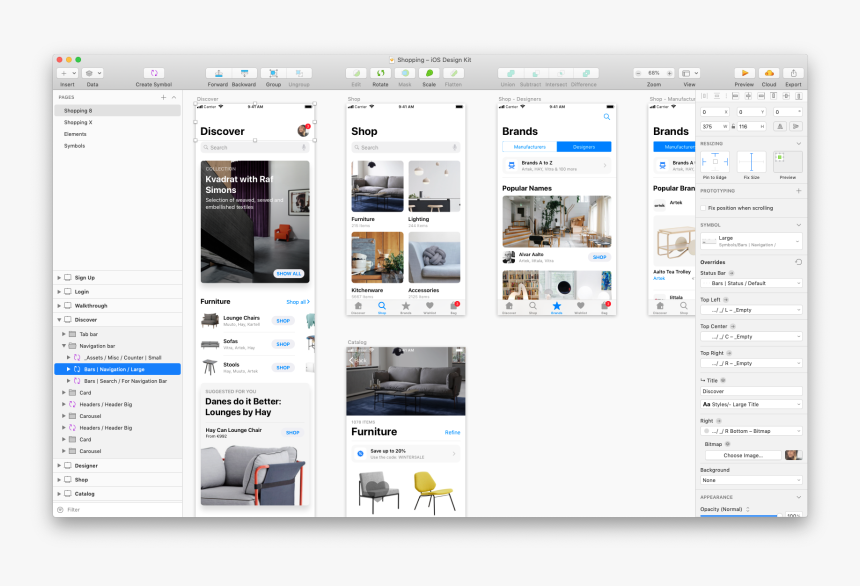Click the Scale tool icon
Image resolution: width=860 pixels, height=586 pixels.
click(429, 73)
